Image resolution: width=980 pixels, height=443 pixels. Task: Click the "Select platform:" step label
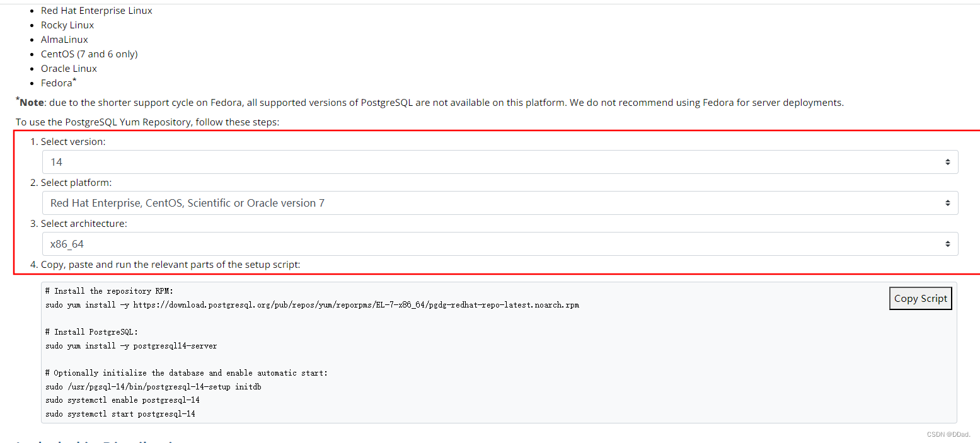(76, 183)
